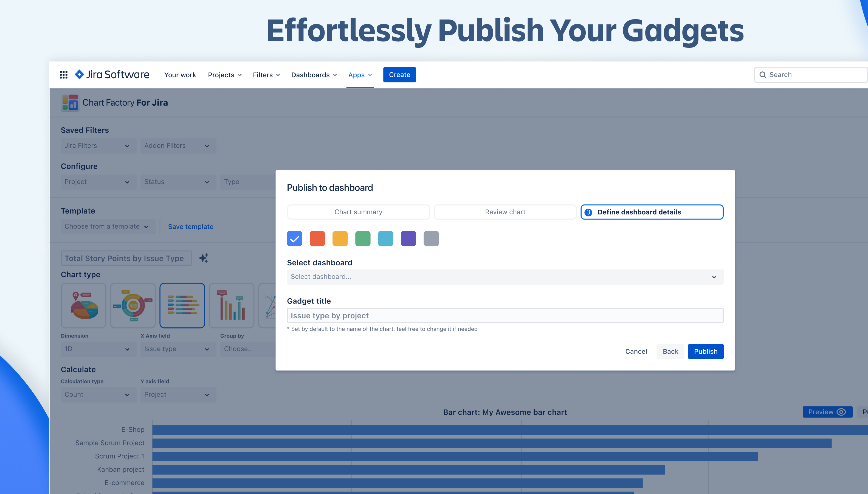Click the E-commerce bar
The height and width of the screenshot is (494, 868).
point(398,483)
